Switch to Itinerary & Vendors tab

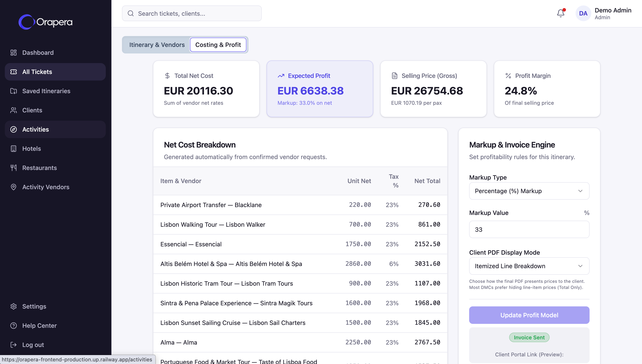[157, 45]
